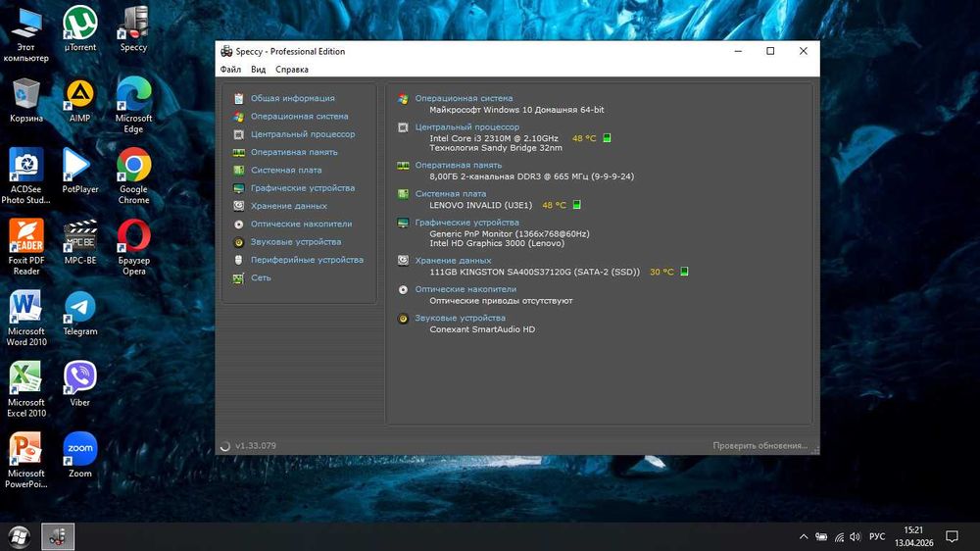
Task: Open Операционная система heading link in summary
Action: (x=464, y=98)
